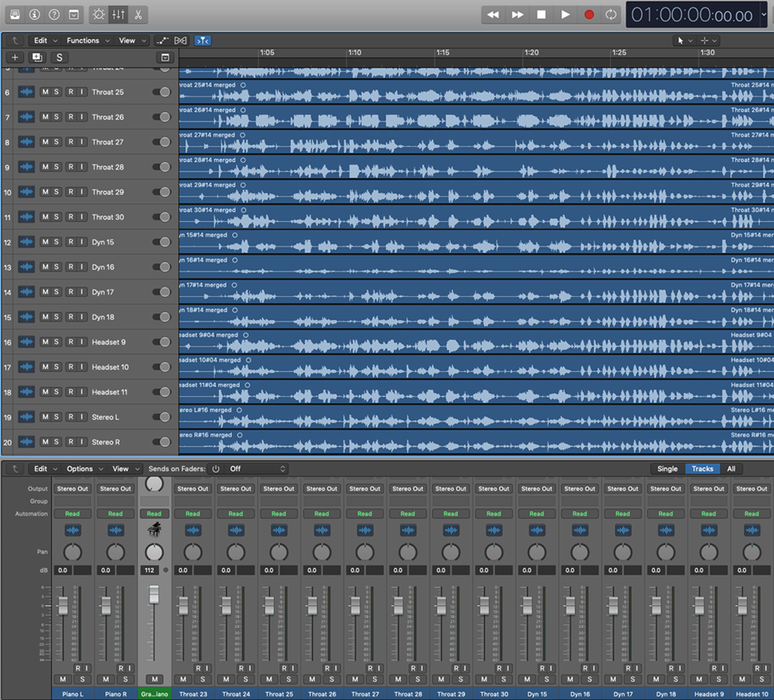Click the Catch Playhead icon
This screenshot has width=774, height=700.
click(203, 41)
